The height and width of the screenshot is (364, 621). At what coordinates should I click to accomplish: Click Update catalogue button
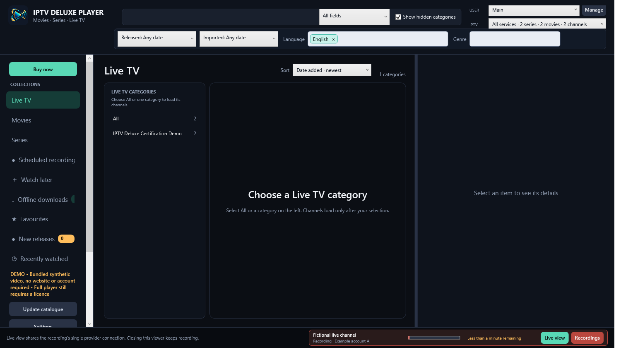[43, 309]
